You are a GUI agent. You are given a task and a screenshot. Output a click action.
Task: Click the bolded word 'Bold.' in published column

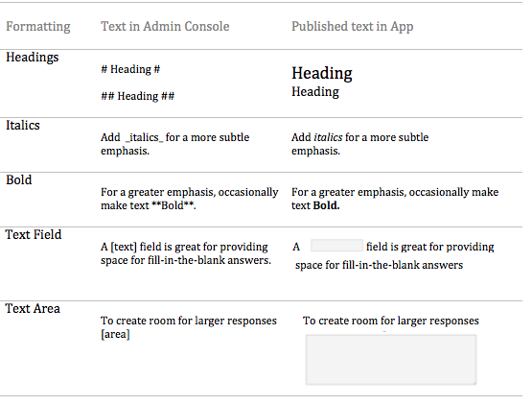tap(326, 205)
